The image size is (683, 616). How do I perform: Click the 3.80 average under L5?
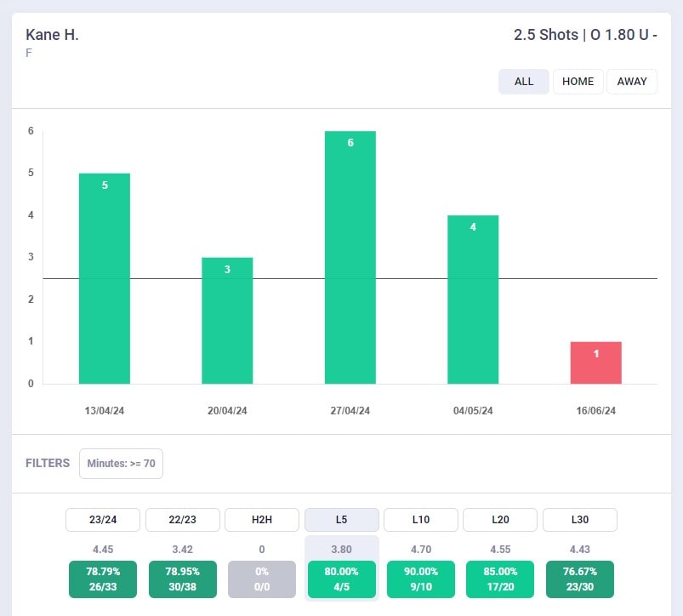pyautogui.click(x=342, y=550)
